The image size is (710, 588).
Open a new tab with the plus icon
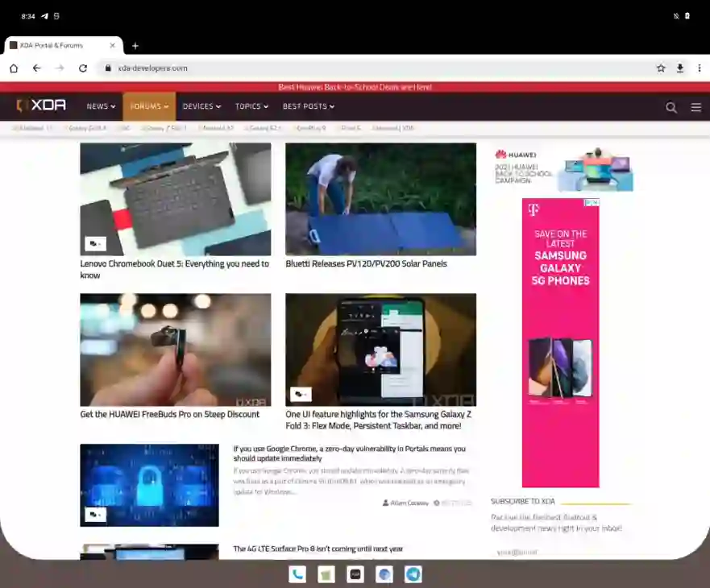point(135,46)
